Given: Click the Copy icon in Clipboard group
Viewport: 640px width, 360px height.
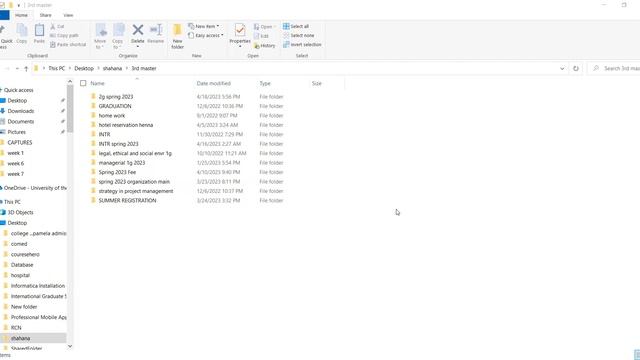Looking at the screenshot, I should tap(22, 33).
